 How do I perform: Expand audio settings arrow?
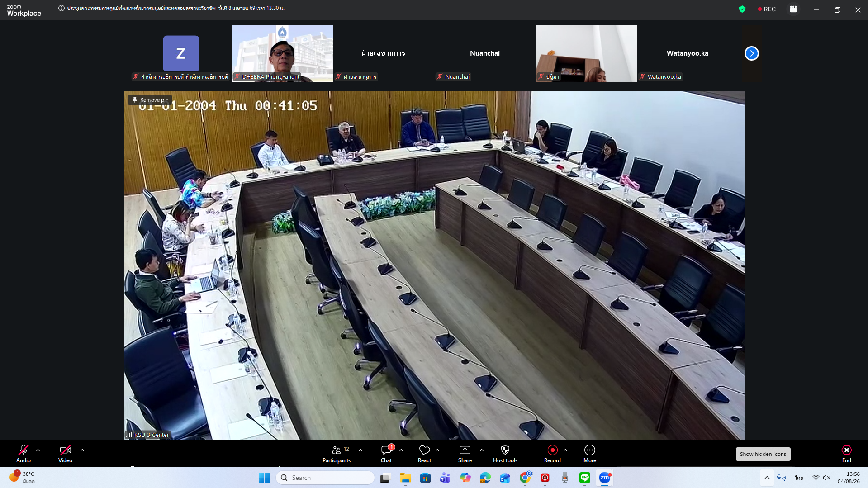(x=38, y=450)
